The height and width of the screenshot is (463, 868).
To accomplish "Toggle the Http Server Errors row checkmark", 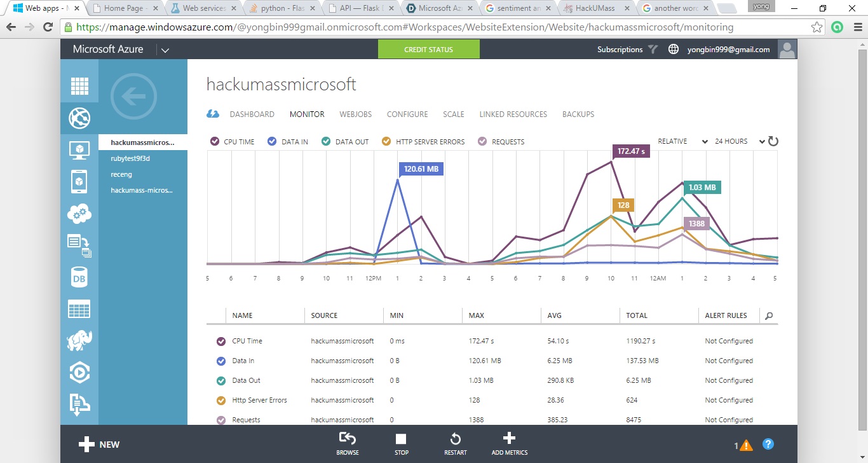I will (x=221, y=401).
